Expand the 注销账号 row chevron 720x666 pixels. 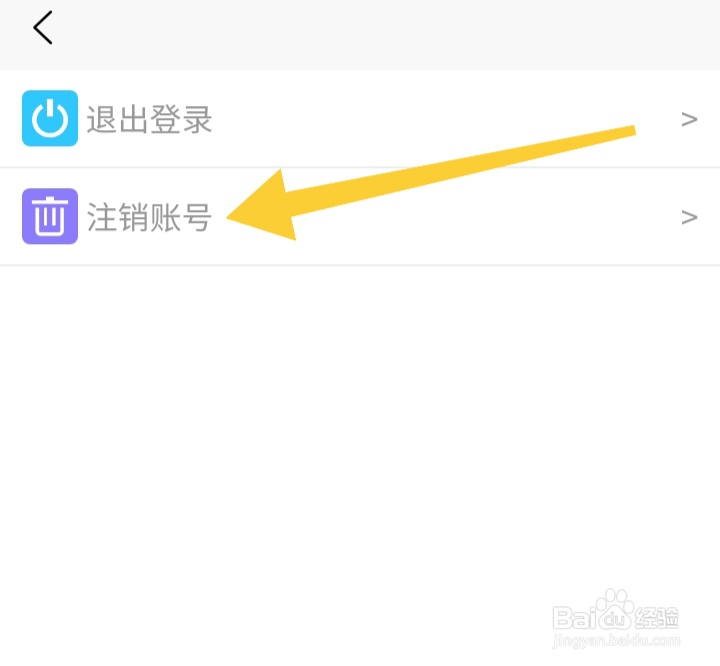(689, 217)
